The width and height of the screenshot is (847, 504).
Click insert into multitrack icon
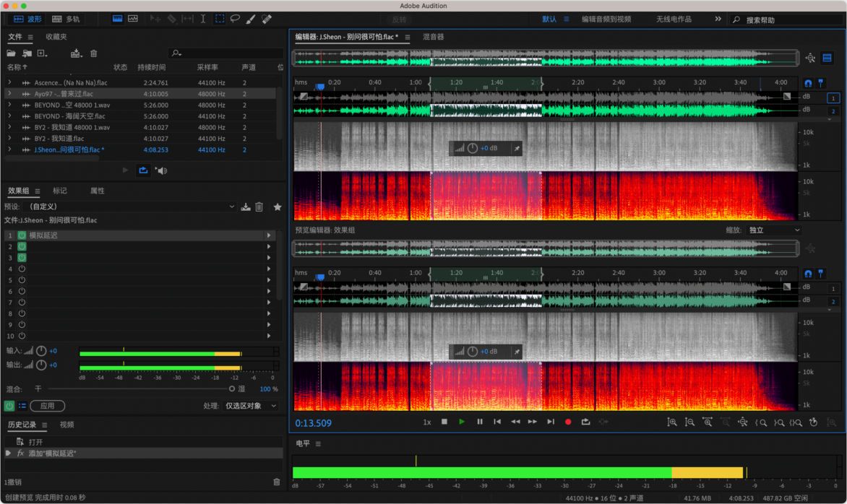(x=76, y=53)
